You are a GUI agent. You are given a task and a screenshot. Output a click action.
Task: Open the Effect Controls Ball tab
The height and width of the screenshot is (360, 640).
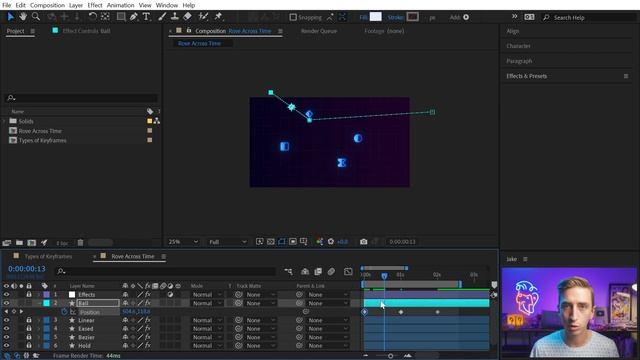click(x=86, y=31)
